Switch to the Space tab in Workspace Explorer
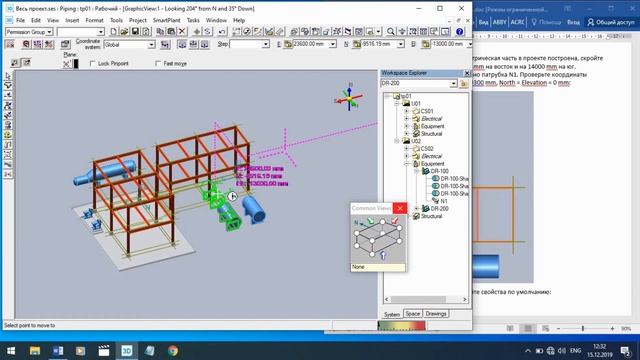 pyautogui.click(x=413, y=313)
